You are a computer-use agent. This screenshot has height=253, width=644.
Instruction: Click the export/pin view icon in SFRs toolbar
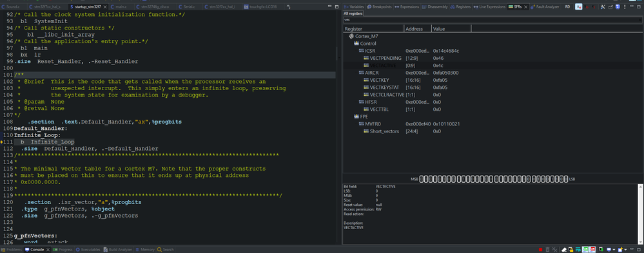pyautogui.click(x=610, y=6)
